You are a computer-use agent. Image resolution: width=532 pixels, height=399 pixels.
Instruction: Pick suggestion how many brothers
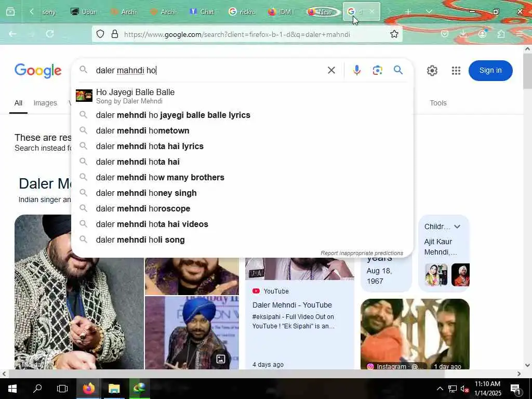pos(242,178)
